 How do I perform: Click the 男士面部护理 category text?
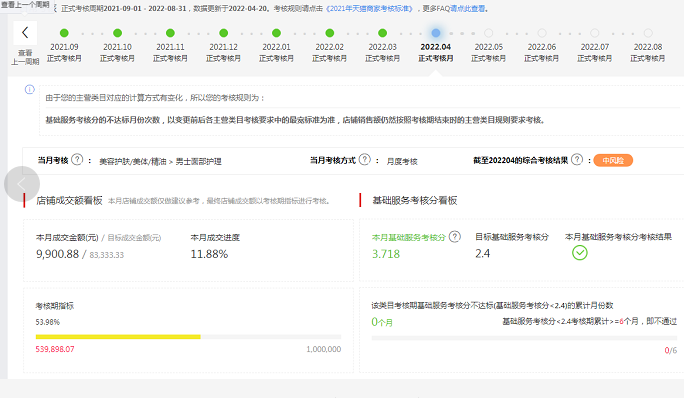pyautogui.click(x=198, y=161)
